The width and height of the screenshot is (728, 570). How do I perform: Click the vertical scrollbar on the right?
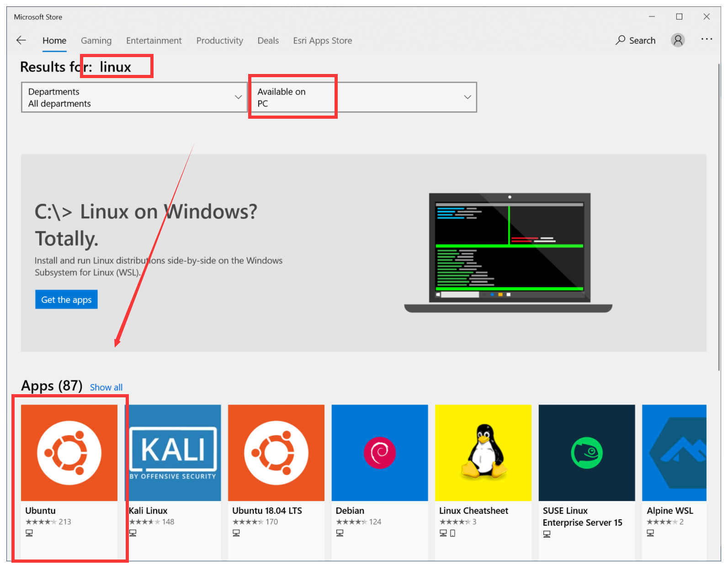(718, 217)
